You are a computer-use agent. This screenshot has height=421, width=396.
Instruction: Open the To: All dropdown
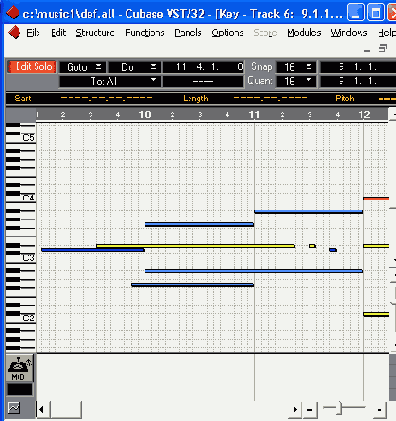[110, 81]
